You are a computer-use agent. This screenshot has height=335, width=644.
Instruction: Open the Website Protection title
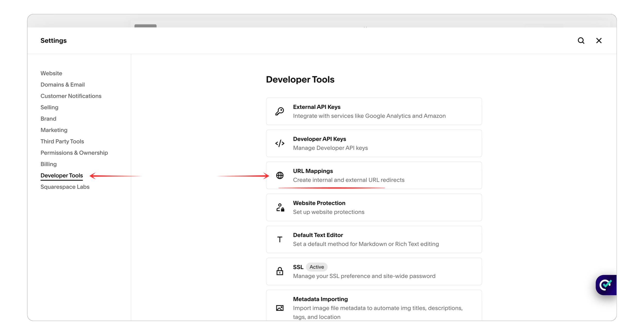(x=319, y=203)
